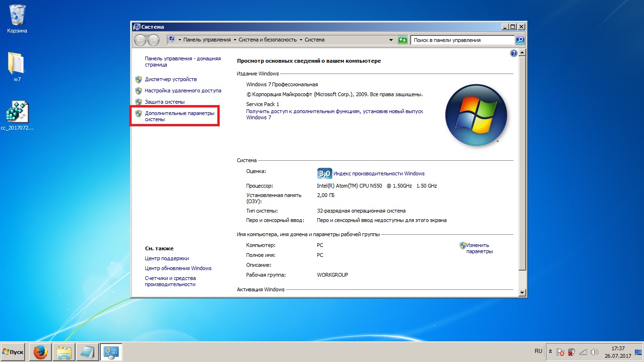The width and height of the screenshot is (644, 362).
Task: Select the Корзина recycle bin desktop icon
Action: [17, 19]
